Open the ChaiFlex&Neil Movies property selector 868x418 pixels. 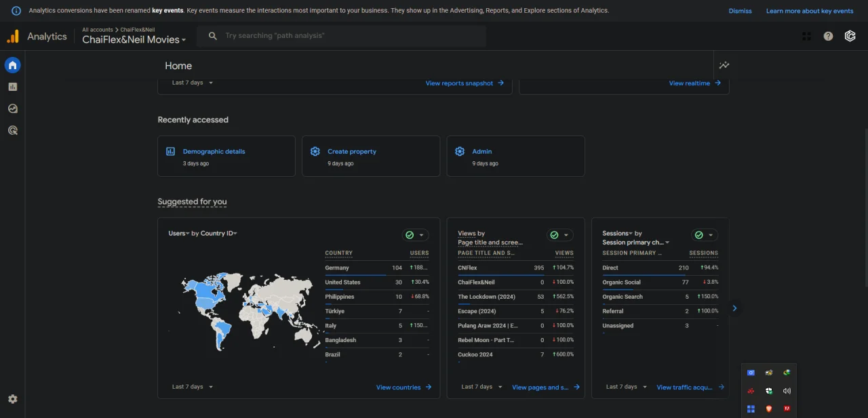[x=134, y=39]
